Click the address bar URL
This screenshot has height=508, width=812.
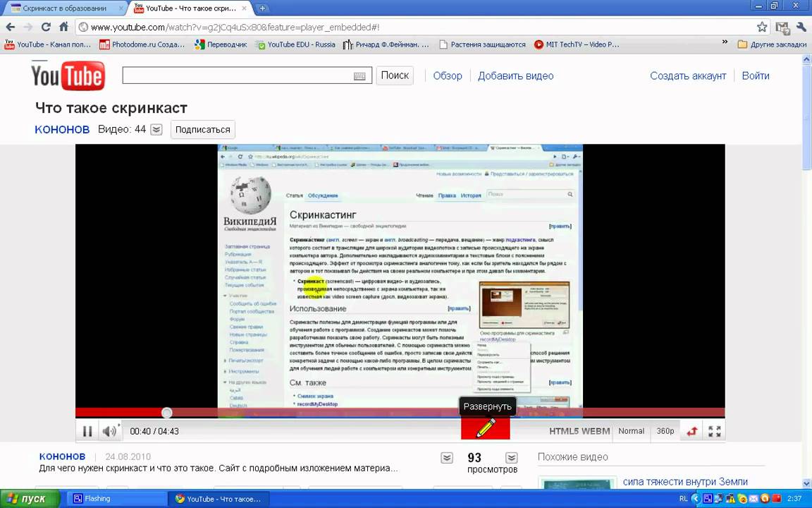click(235, 27)
